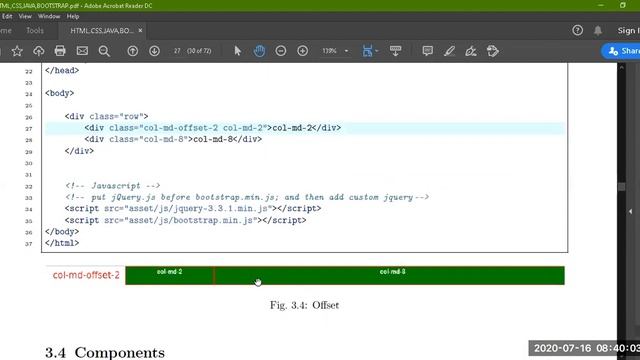640x360 pixels.
Task: Click the Sign In link
Action: [x=628, y=31]
